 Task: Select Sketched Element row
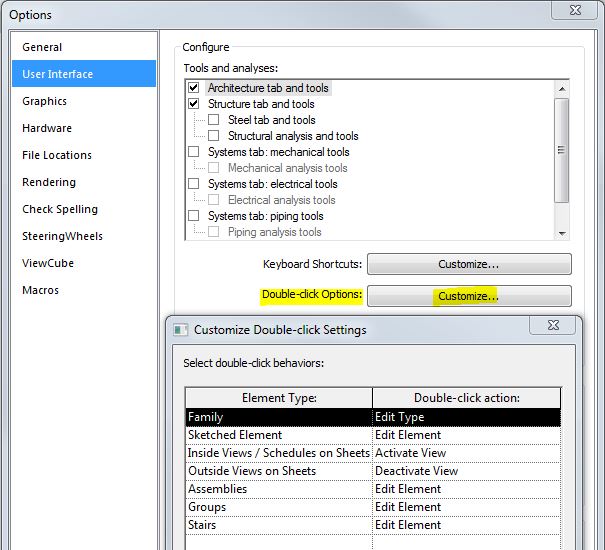[x=279, y=435]
